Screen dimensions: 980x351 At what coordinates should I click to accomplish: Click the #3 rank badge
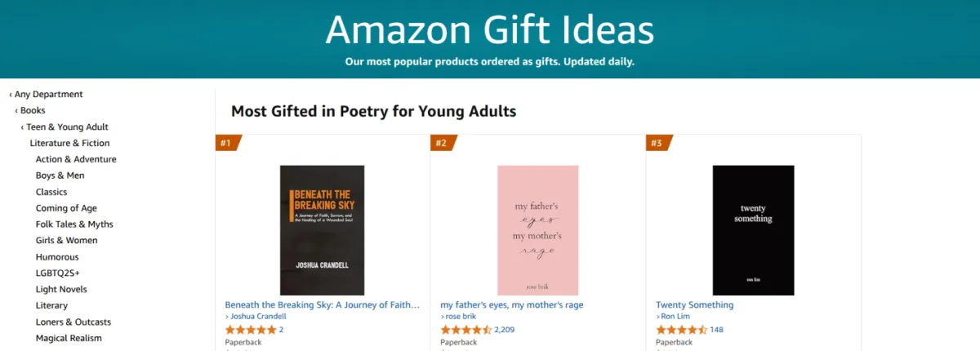click(x=657, y=144)
